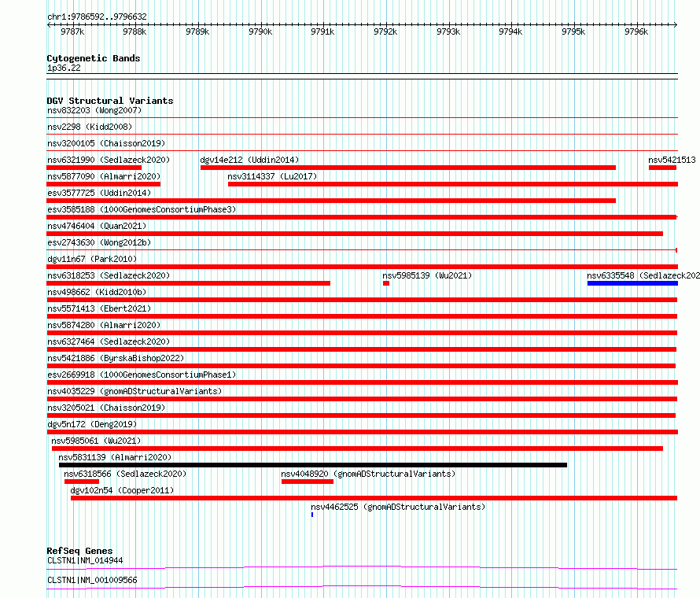Click the chr1:9786592..9796632 coordinate text

(x=97, y=17)
